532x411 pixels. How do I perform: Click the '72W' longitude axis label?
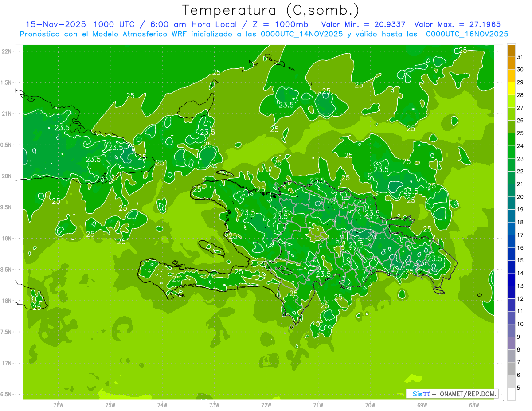266,405
